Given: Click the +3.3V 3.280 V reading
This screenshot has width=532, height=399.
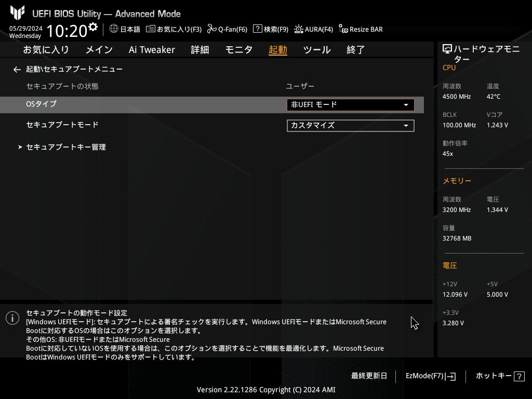Looking at the screenshot, I should click(x=453, y=323).
